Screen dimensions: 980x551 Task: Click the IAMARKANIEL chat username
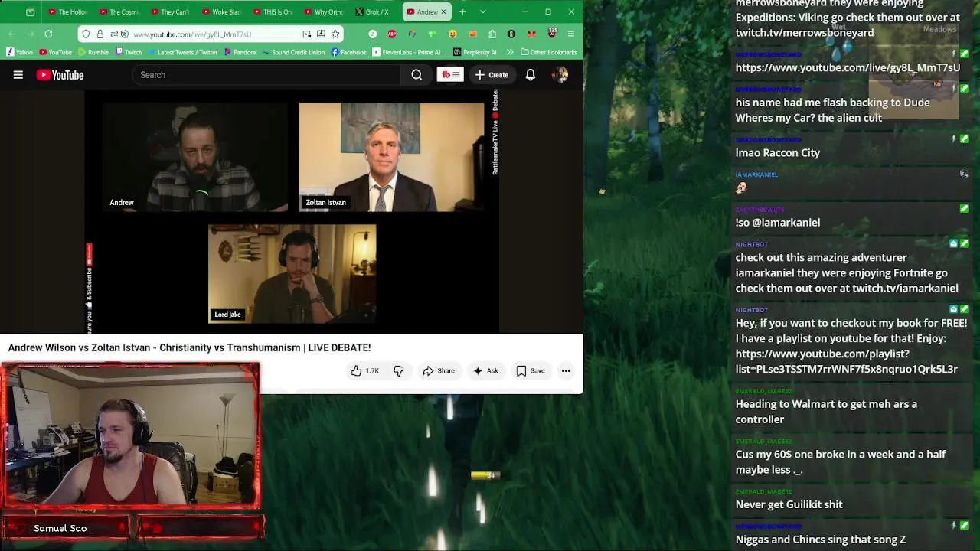click(756, 174)
